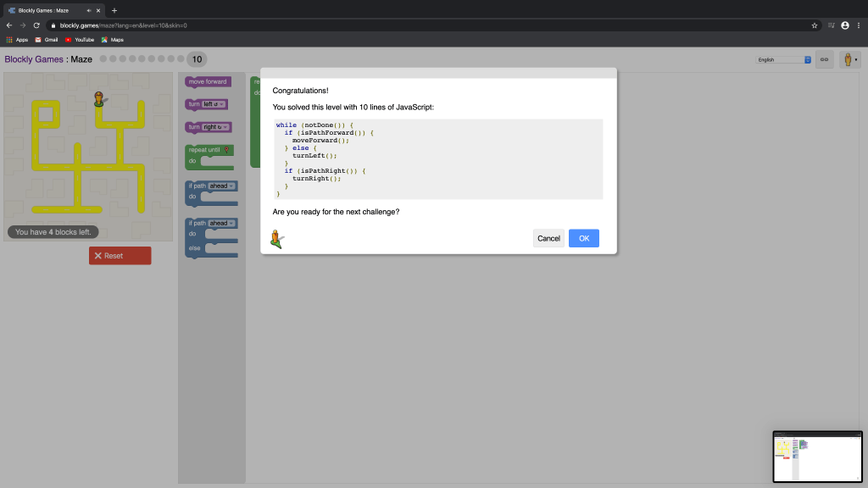Open the English language dropdown
The width and height of the screenshot is (868, 488).
[783, 60]
